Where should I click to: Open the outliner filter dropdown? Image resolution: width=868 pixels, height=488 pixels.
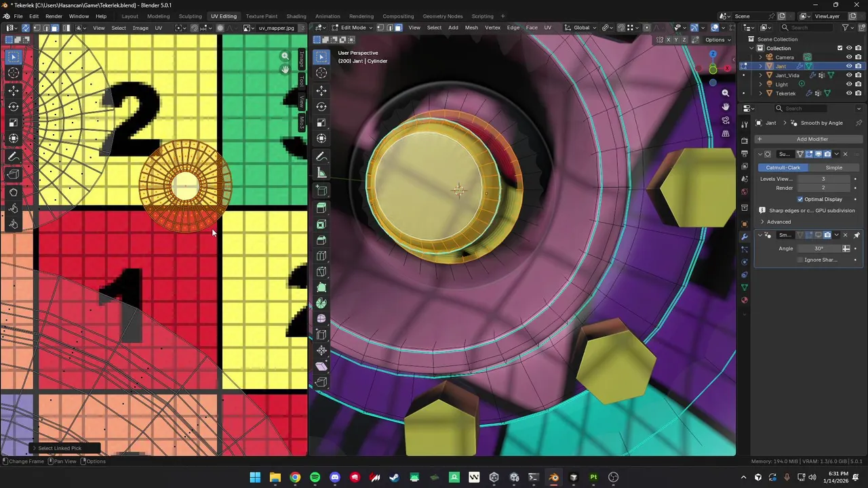847,28
